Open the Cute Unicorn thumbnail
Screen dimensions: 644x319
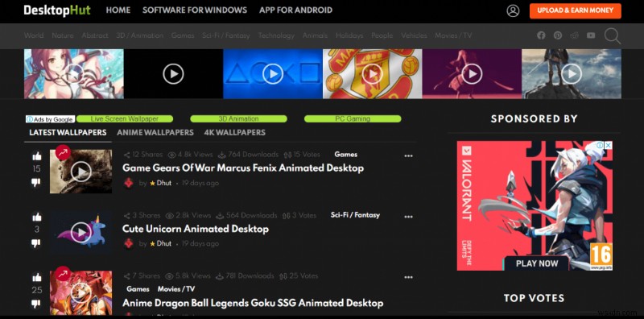point(81,232)
